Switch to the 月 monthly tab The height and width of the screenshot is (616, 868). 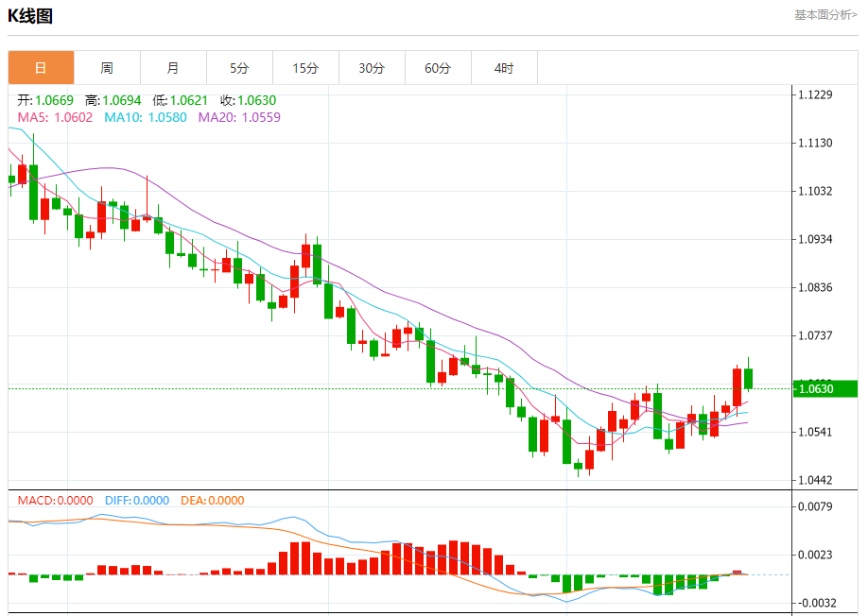click(x=173, y=68)
